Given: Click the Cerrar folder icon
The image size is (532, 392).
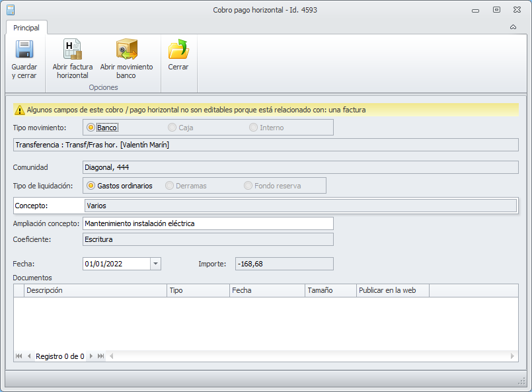Looking at the screenshot, I should (178, 50).
